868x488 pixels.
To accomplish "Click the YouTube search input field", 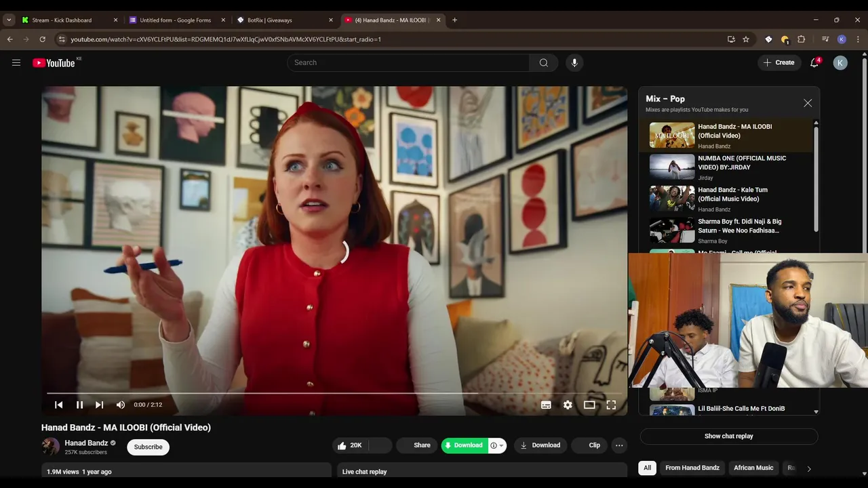I will (x=408, y=62).
